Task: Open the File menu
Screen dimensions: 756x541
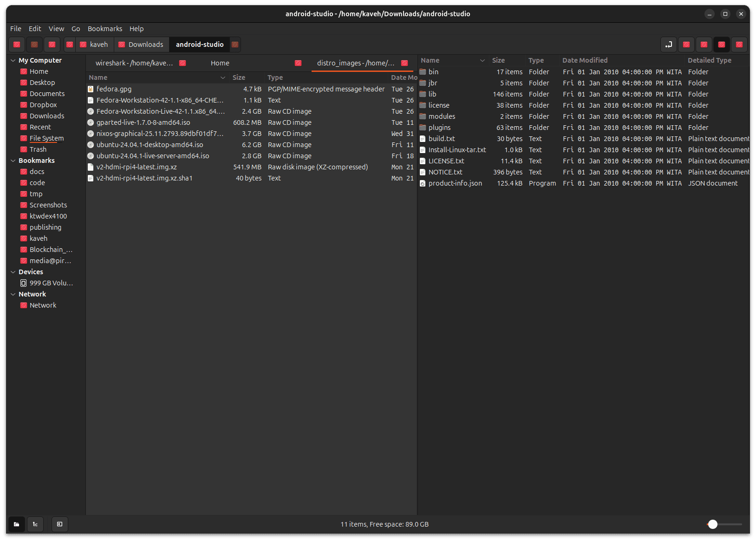Action: click(16, 29)
